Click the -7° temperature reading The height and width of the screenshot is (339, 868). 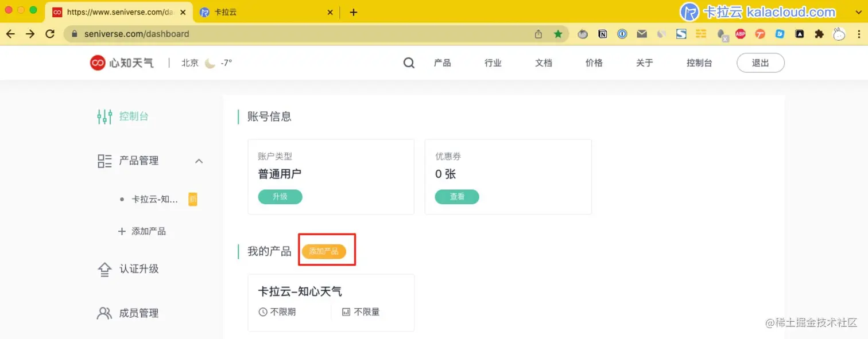click(226, 63)
